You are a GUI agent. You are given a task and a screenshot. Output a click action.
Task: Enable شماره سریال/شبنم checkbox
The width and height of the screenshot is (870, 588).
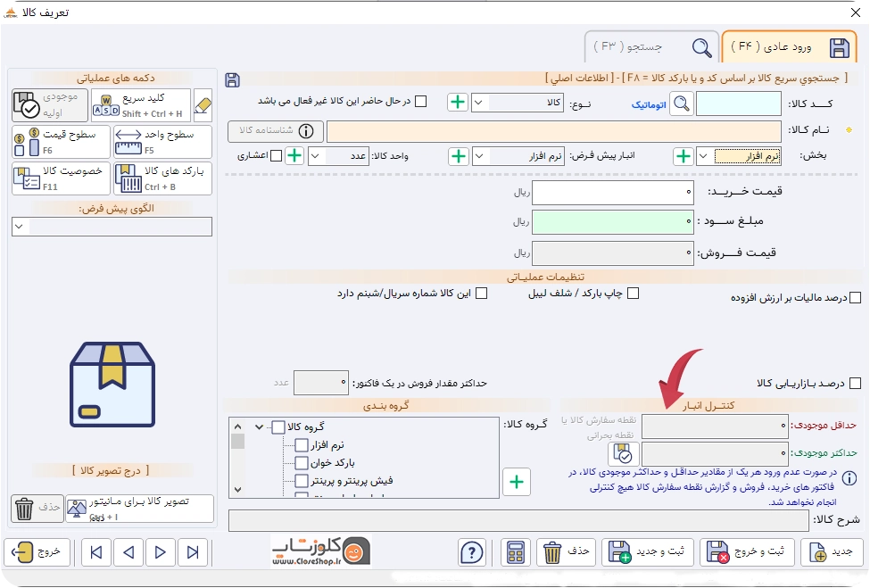[x=482, y=294]
